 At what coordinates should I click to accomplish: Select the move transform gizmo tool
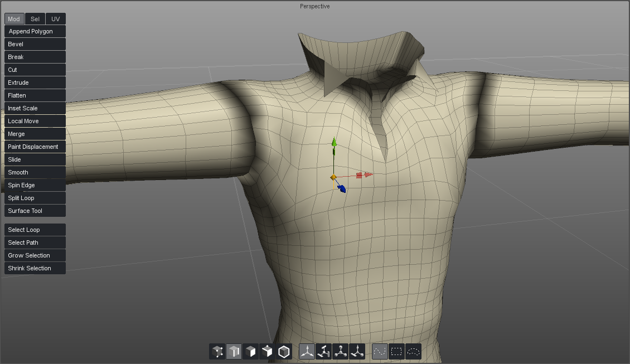307,351
